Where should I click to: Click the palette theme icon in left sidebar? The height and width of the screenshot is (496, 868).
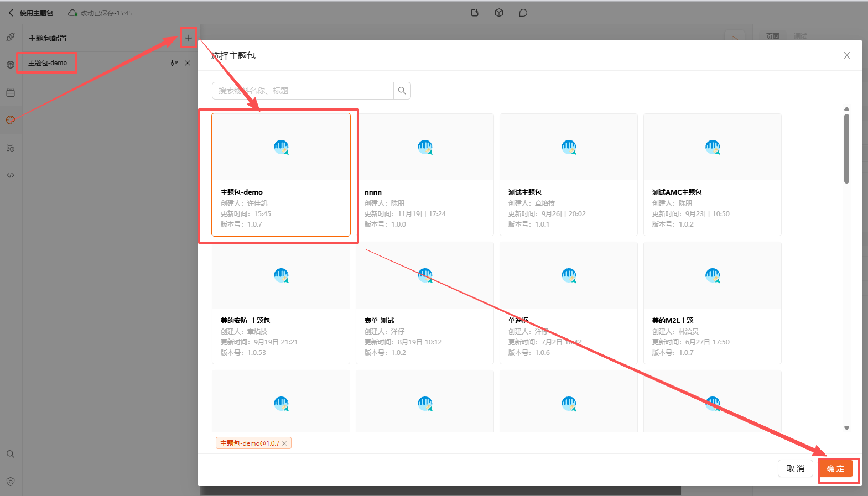pyautogui.click(x=11, y=120)
